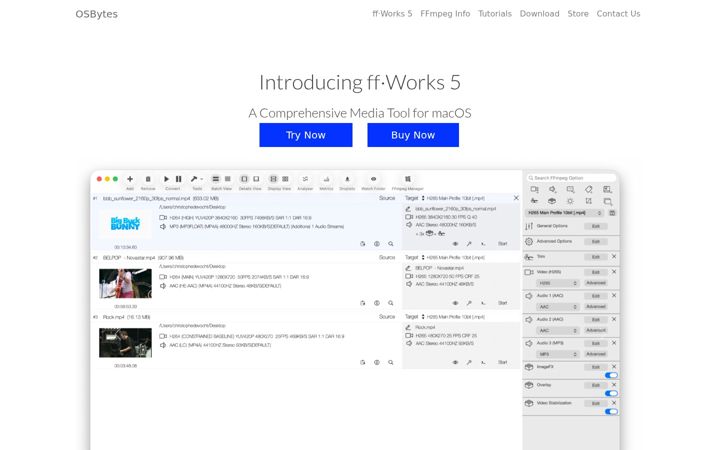Close the bbb_sunflower target panel

tap(516, 198)
